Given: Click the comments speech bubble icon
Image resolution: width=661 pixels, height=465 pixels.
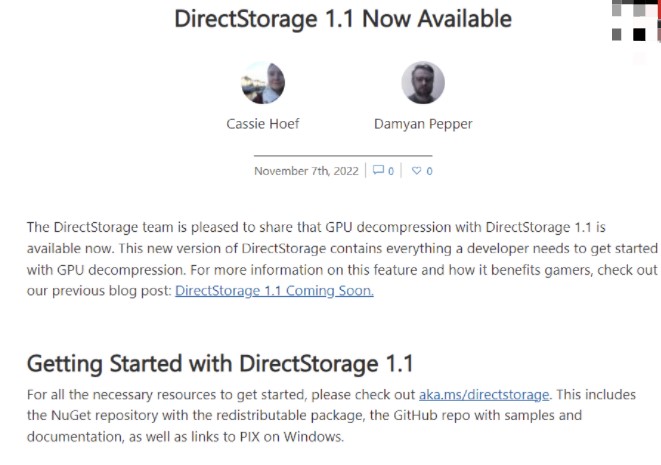Looking at the screenshot, I should (x=377, y=170).
